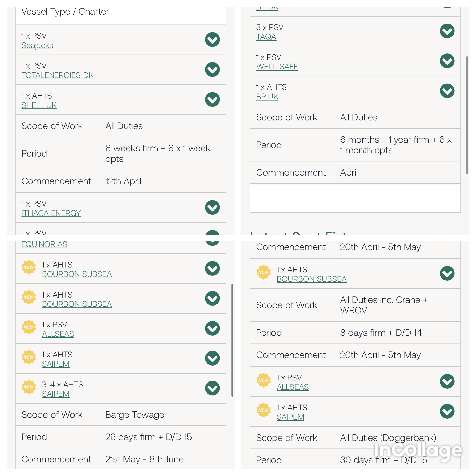Select 'All Duties (Doggerbank)' scope text
This screenshot has height=476, width=476.
point(388,438)
